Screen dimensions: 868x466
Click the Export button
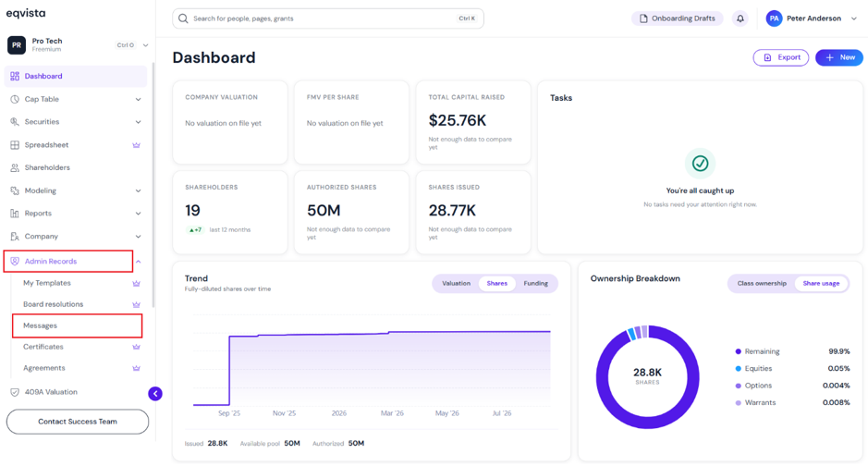click(x=780, y=57)
